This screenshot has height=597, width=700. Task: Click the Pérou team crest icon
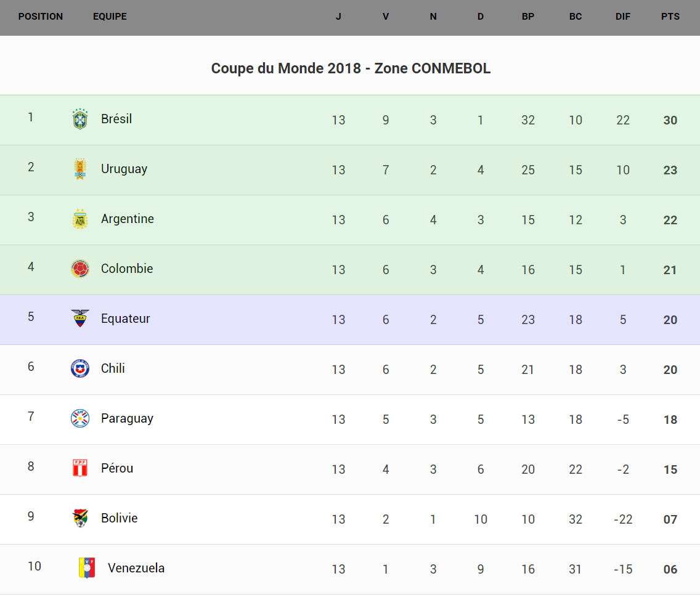tap(80, 468)
